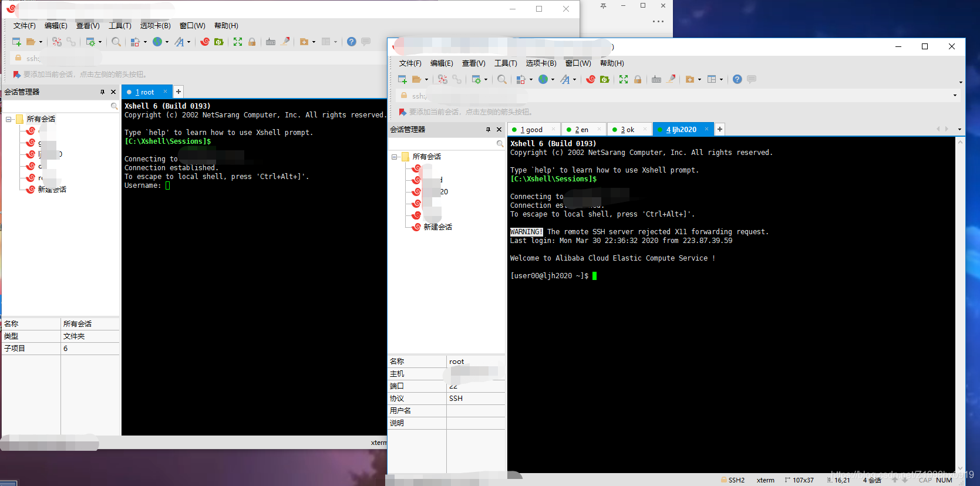
Task: Click Open folder icon in front Xshell toolbar
Action: [x=416, y=79]
